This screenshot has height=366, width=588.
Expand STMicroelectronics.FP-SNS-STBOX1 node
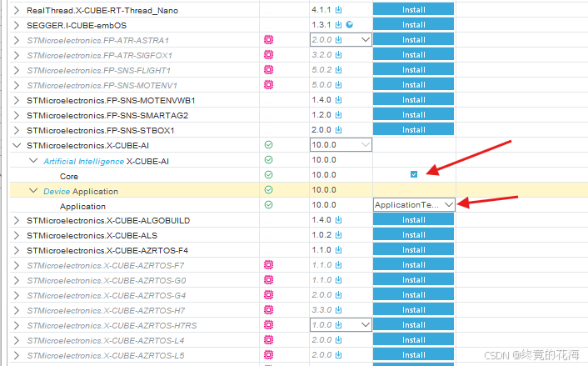[16, 130]
